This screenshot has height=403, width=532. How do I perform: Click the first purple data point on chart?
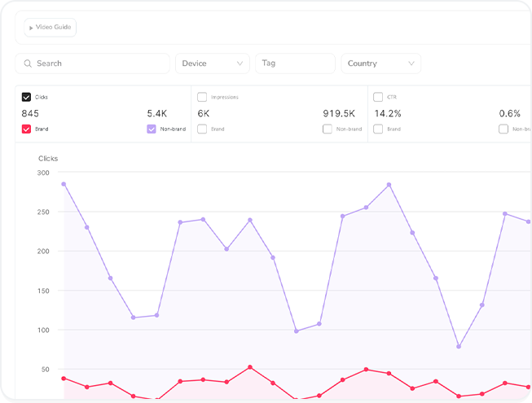click(x=64, y=184)
